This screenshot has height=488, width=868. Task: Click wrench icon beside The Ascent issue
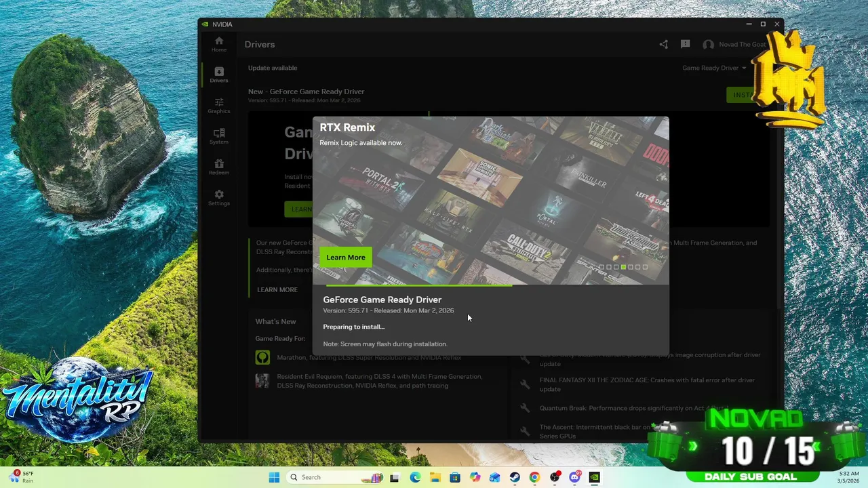click(x=525, y=431)
